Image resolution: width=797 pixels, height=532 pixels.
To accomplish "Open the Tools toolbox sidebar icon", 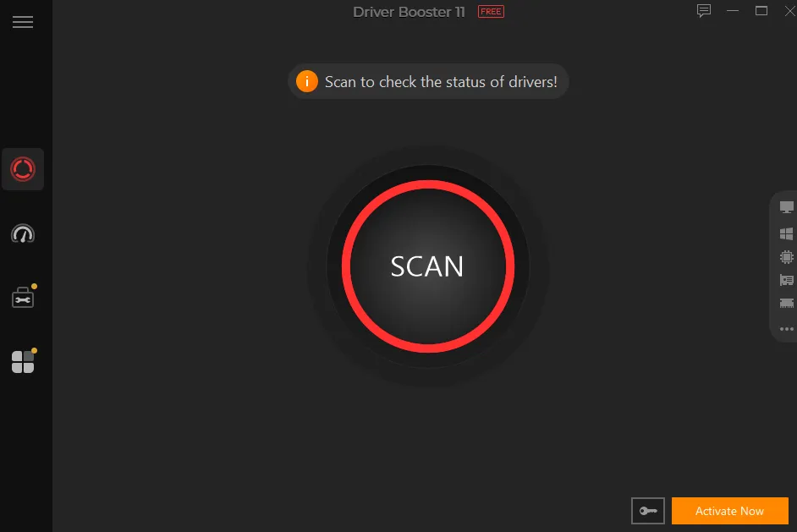I will [x=24, y=297].
